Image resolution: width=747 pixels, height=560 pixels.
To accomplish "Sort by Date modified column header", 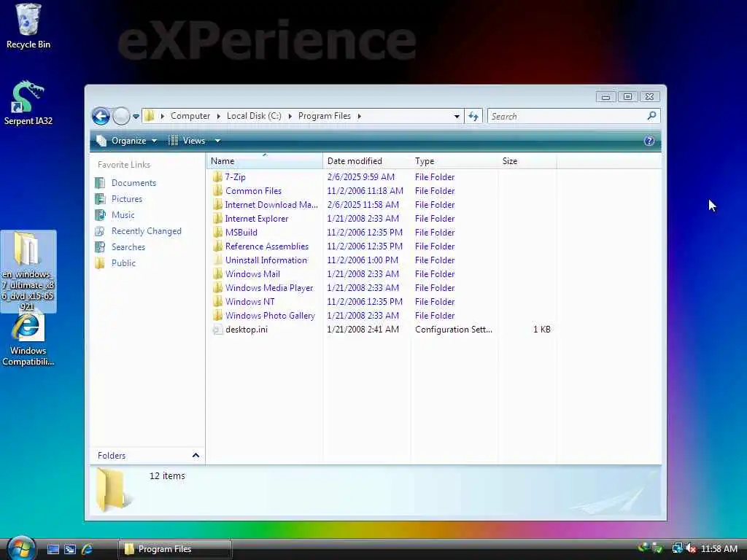I will point(366,161).
